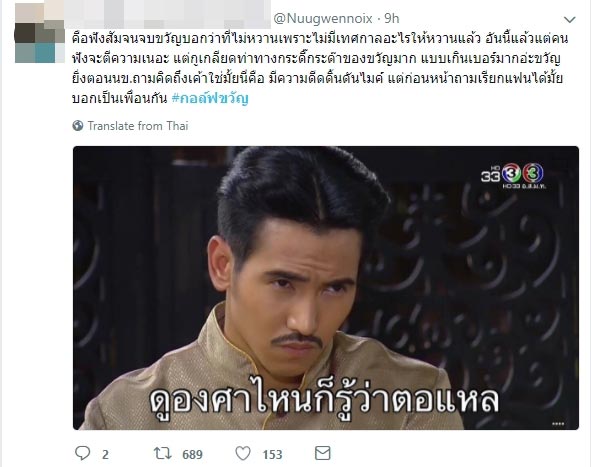Open the blurred profile avatar
The image size is (591, 467).
click(40, 32)
